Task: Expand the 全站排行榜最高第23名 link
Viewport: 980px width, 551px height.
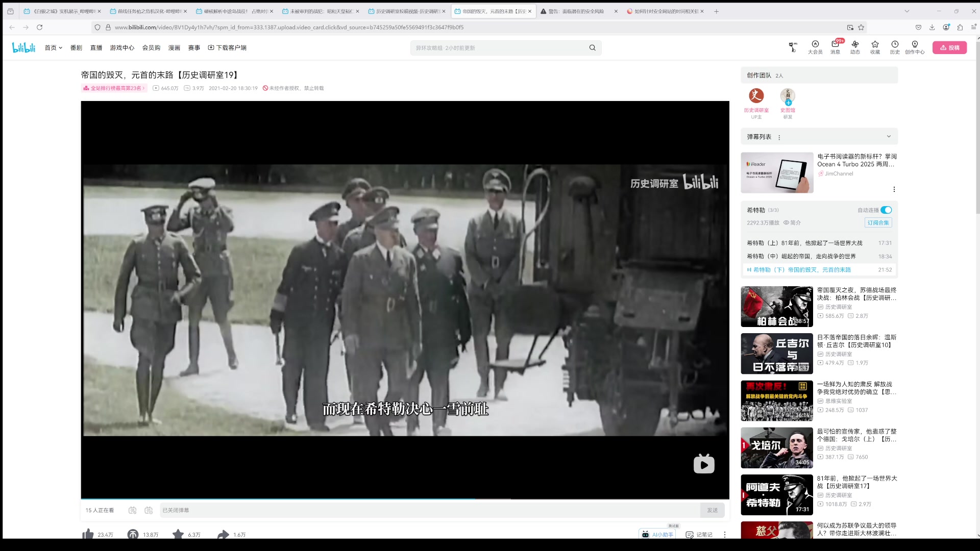Action: click(x=114, y=88)
